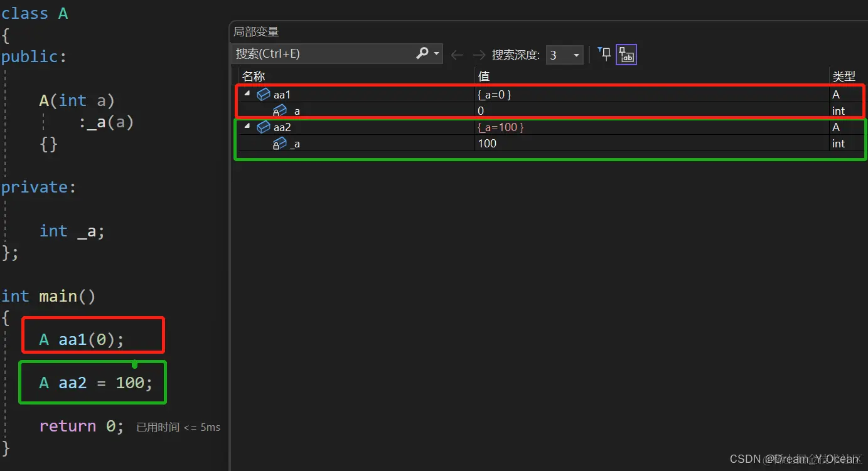Click type A in the aa1 row
The image size is (868, 471).
click(x=835, y=95)
